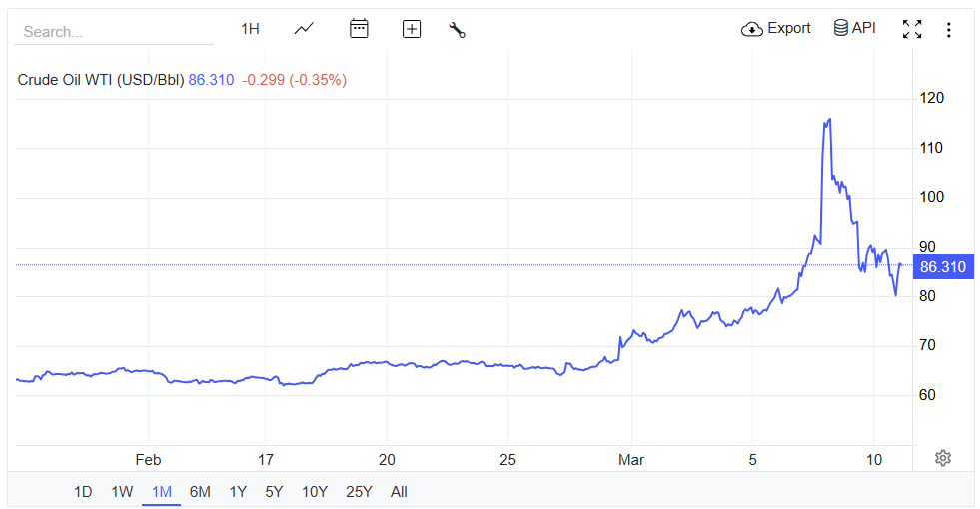This screenshot has width=980, height=509.
Task: Switch to the 1Y range
Action: (238, 492)
